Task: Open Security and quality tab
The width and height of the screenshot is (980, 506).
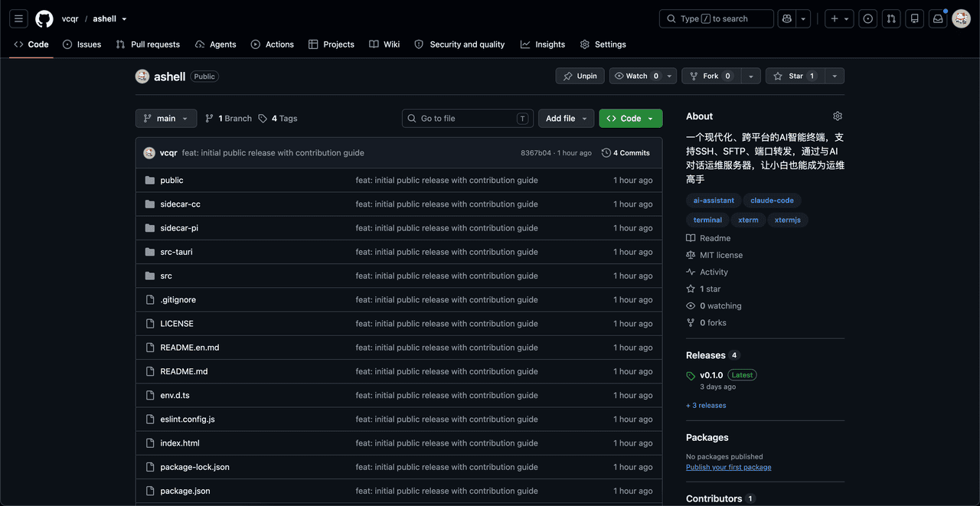Action: point(459,44)
